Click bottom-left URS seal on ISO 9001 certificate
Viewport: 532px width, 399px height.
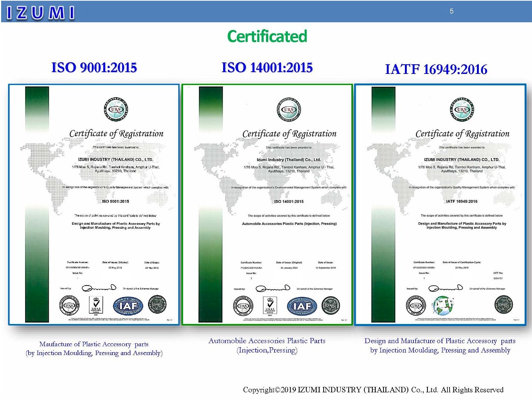(x=69, y=306)
